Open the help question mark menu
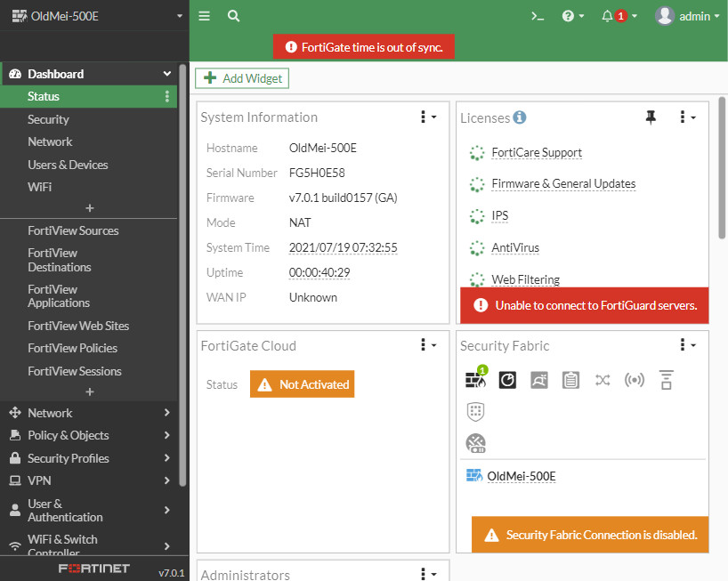The height and width of the screenshot is (581, 728). (x=572, y=16)
